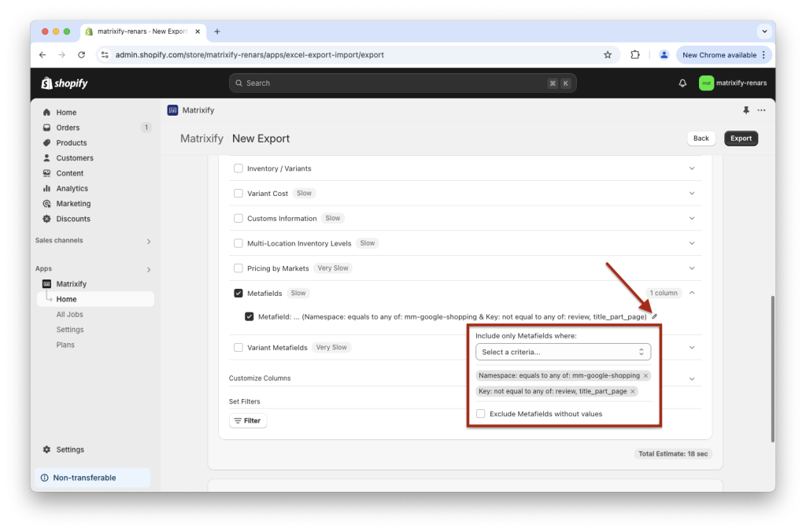
Task: Open the Select a criteria dropdown
Action: [x=564, y=352]
